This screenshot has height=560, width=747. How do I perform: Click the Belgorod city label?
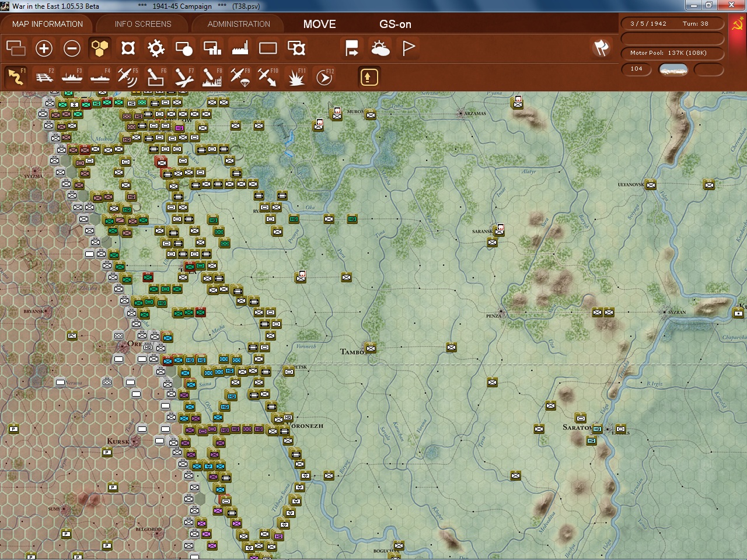(x=148, y=530)
